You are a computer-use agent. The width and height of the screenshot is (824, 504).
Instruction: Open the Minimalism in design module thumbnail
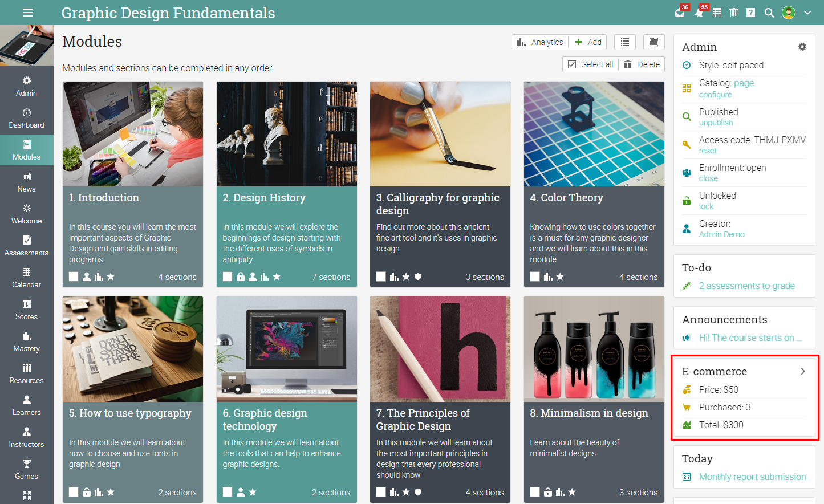coord(594,349)
